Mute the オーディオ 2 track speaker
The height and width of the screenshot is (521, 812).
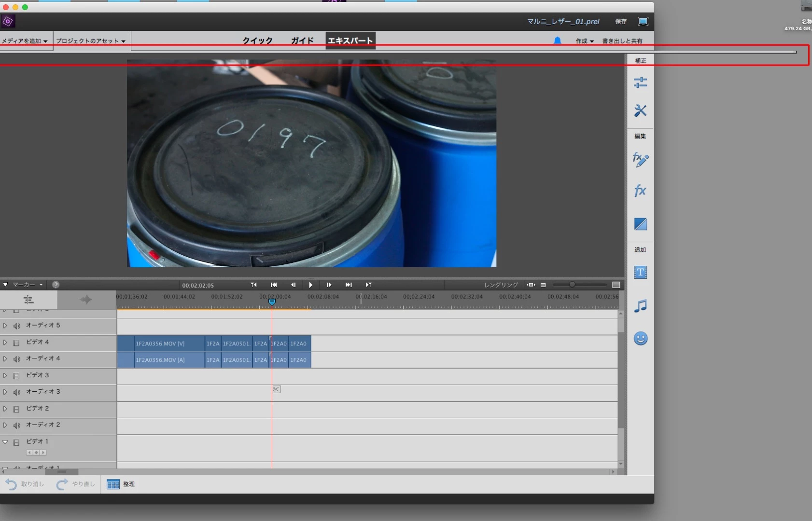17,425
